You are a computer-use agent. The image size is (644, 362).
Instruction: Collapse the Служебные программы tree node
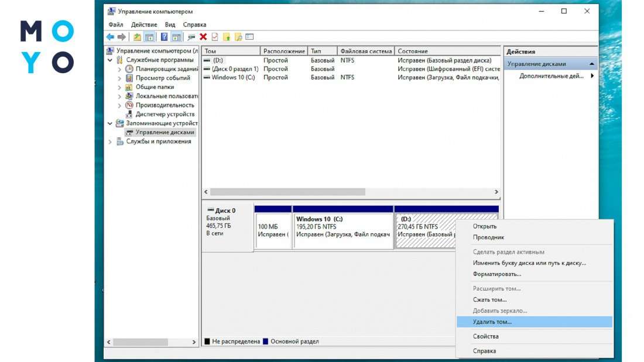click(110, 60)
